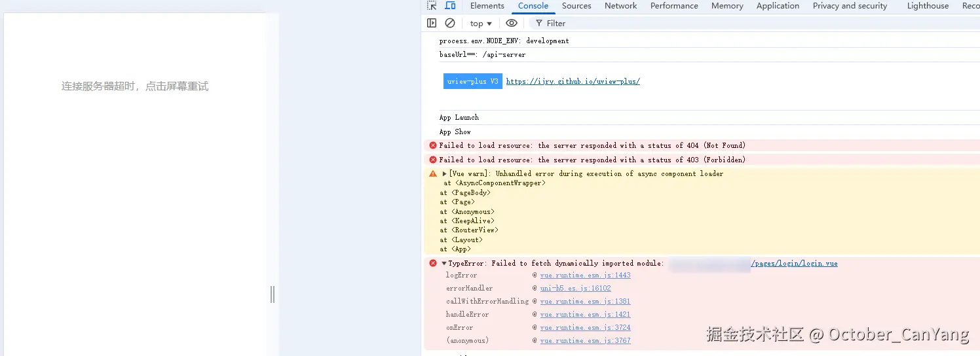Image resolution: width=980 pixels, height=356 pixels.
Task: Open the Memory tab
Action: coord(727,6)
